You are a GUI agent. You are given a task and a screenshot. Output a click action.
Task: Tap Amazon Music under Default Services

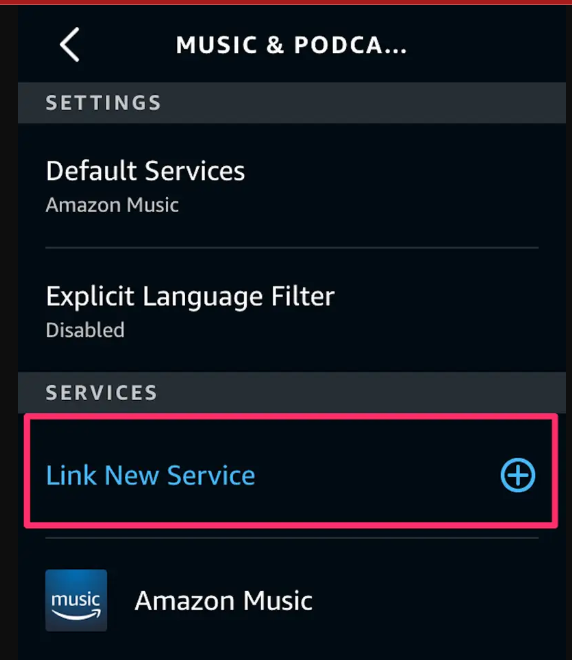pyautogui.click(x=112, y=205)
